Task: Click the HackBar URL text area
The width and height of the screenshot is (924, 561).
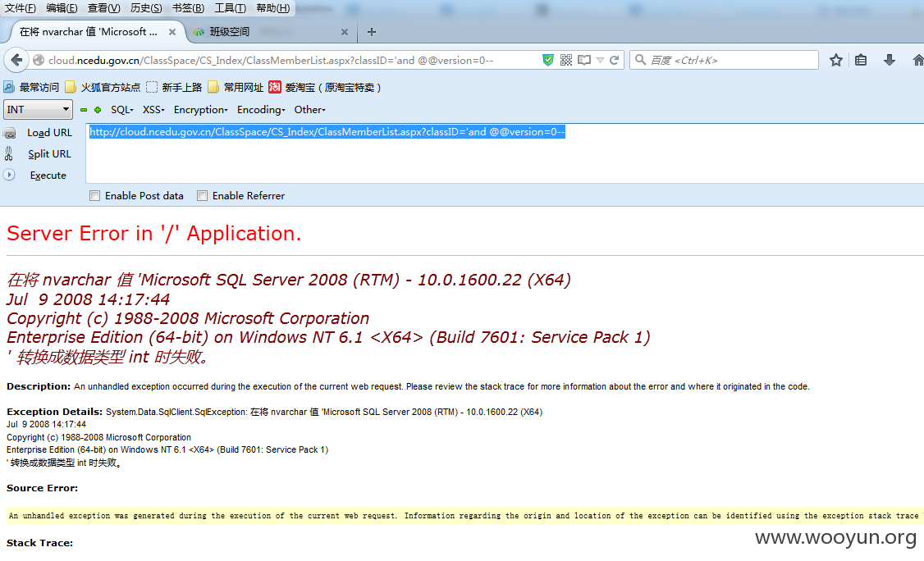Action: (505, 153)
